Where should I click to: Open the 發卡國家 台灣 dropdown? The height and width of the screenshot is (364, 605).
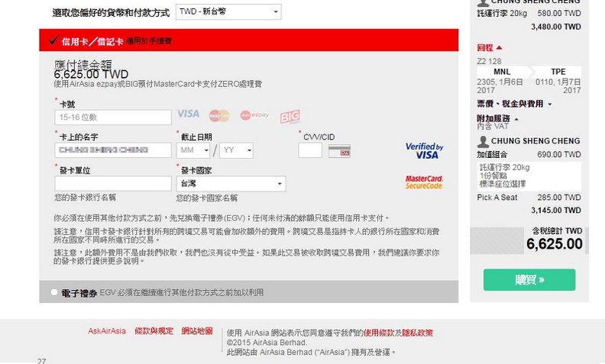coord(231,184)
